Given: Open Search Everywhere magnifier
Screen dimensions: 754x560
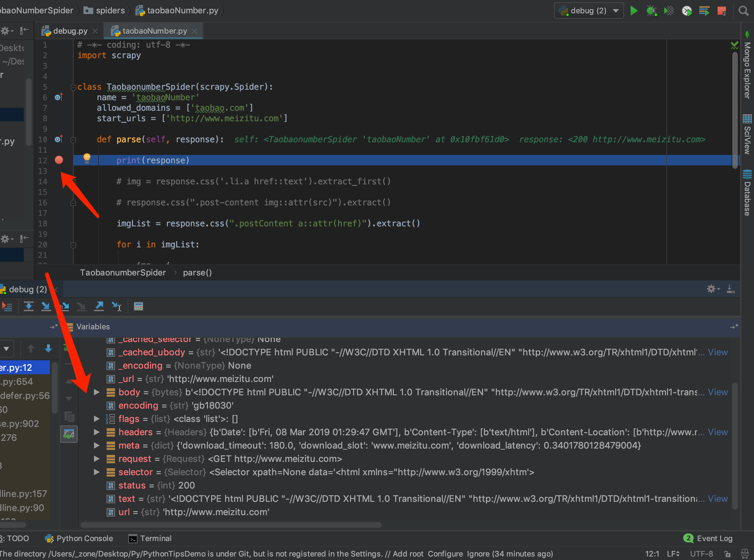Looking at the screenshot, I should (743, 11).
